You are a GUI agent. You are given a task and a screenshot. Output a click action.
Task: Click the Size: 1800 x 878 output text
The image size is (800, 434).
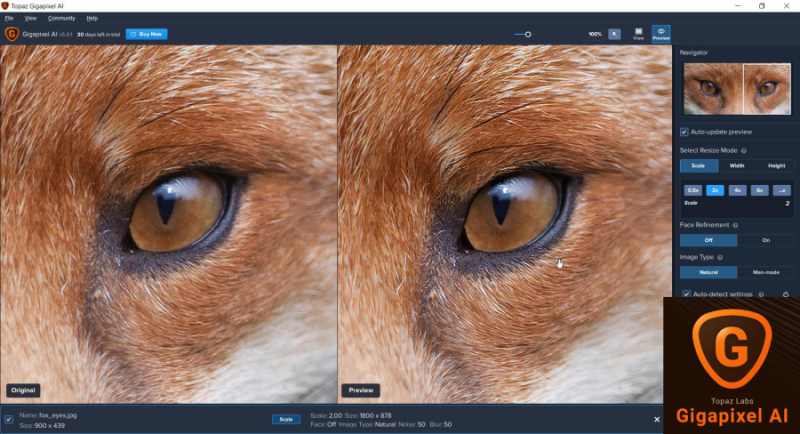(x=368, y=416)
